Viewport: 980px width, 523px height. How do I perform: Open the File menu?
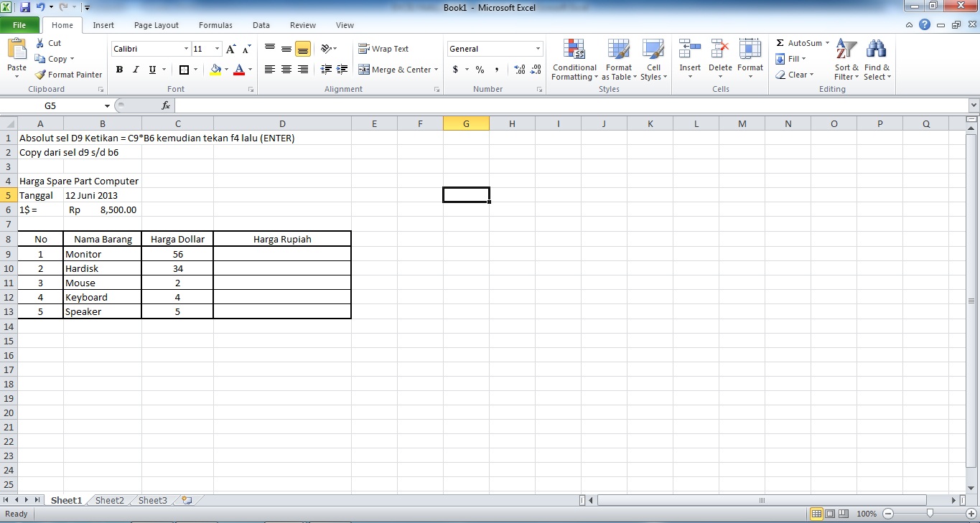[21, 24]
